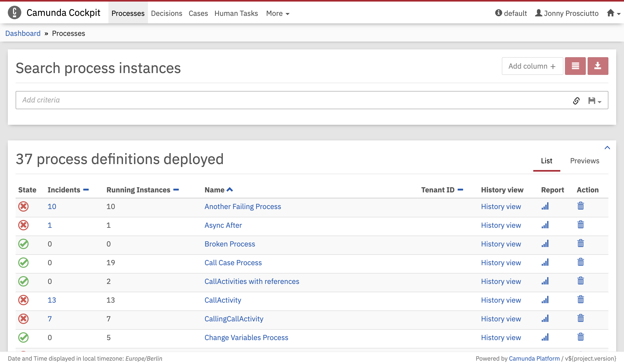Viewport: 624px width, 364px height.
Task: Open report for CallActivities with references
Action: tap(545, 281)
